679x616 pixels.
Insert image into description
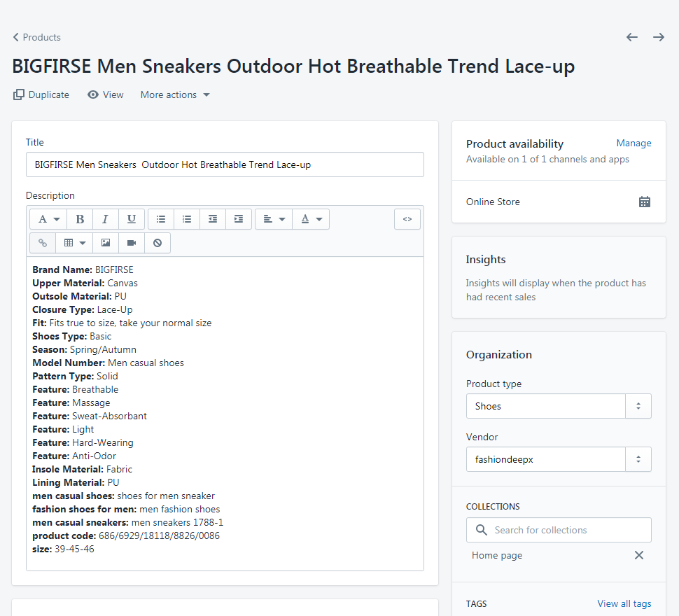105,243
